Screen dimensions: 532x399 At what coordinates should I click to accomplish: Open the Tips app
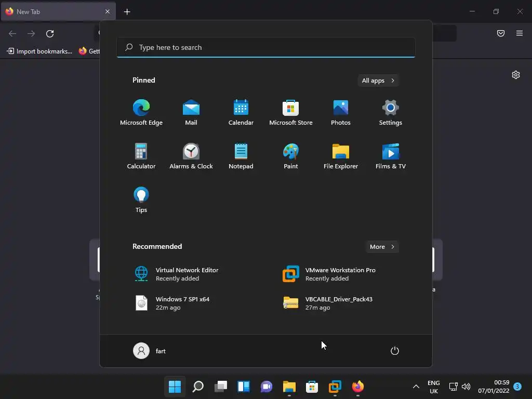(x=141, y=200)
